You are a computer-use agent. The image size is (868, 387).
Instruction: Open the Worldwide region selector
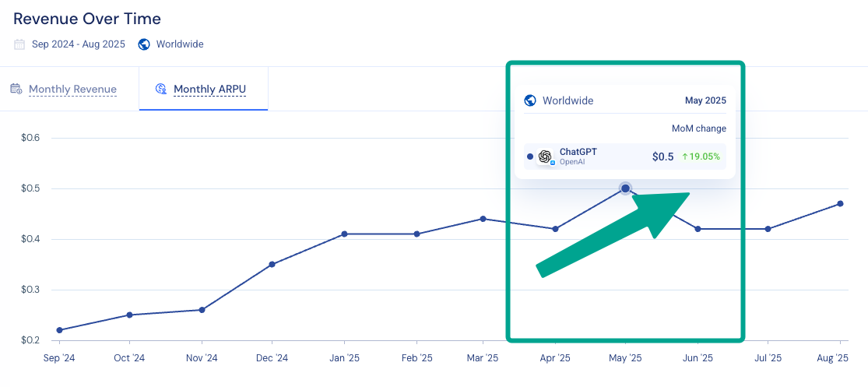tap(180, 44)
